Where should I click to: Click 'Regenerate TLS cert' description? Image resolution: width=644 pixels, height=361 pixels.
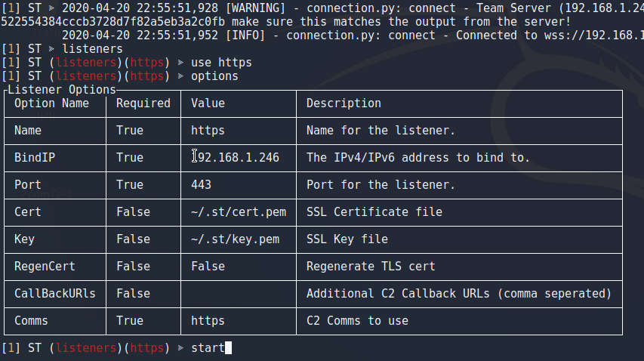pos(371,266)
